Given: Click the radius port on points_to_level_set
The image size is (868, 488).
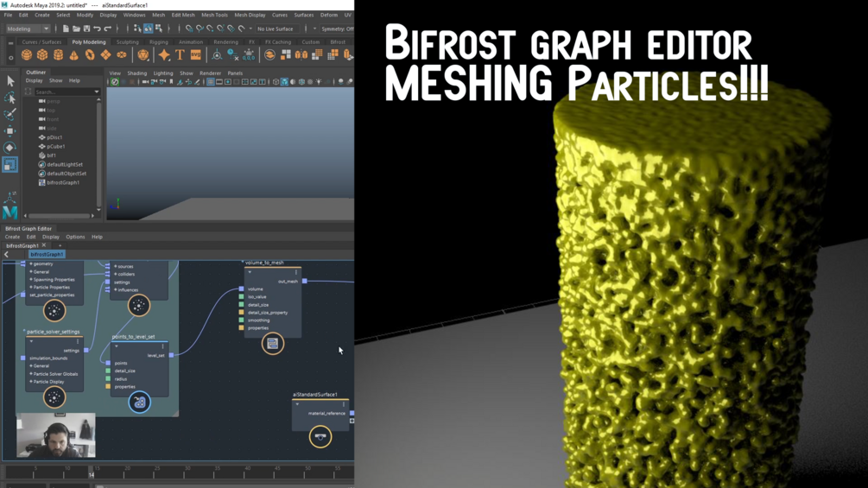Looking at the screenshot, I should pos(108,379).
